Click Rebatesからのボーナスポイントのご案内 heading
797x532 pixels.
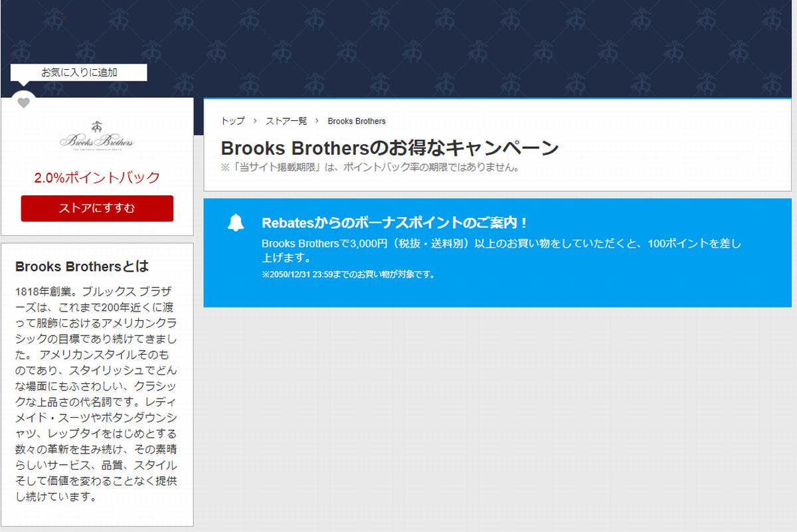(x=395, y=222)
